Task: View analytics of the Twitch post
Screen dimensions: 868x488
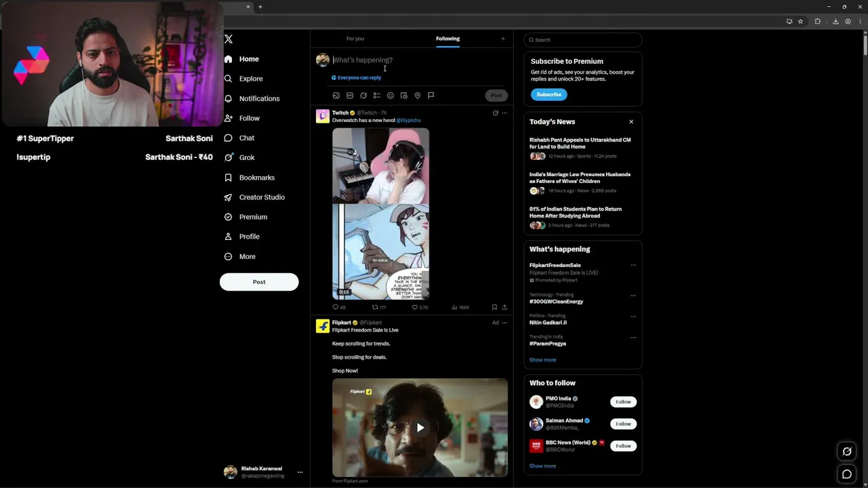Action: pos(460,307)
